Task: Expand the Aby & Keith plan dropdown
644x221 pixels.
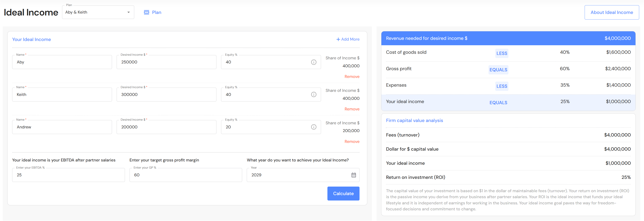Action: pyautogui.click(x=128, y=12)
